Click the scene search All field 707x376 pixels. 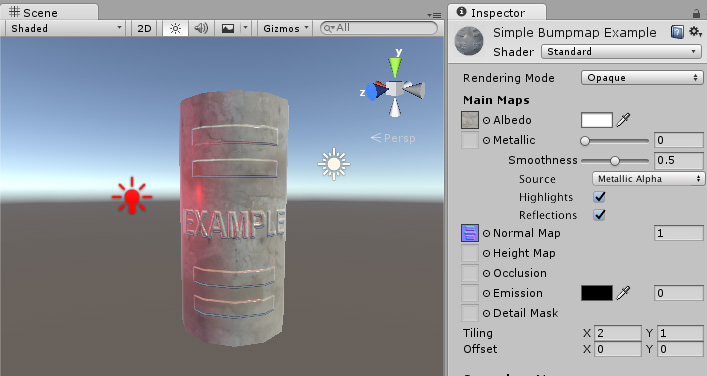click(x=378, y=28)
